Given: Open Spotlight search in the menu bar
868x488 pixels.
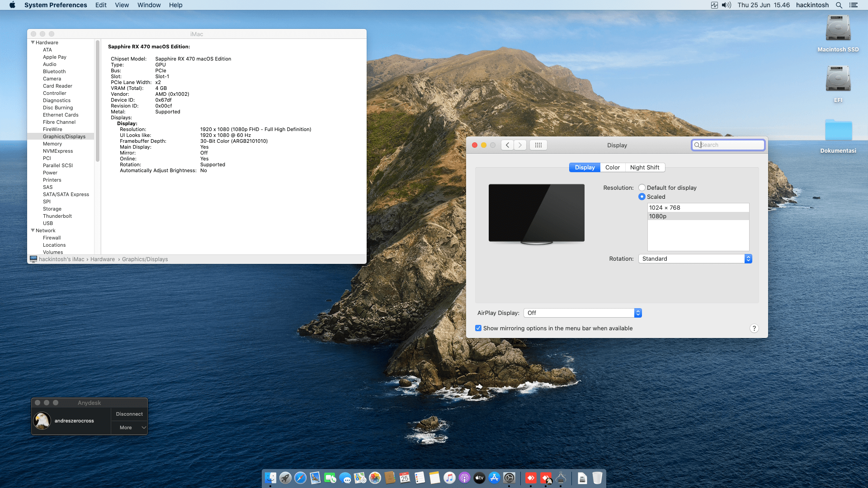Looking at the screenshot, I should tap(839, 5).
